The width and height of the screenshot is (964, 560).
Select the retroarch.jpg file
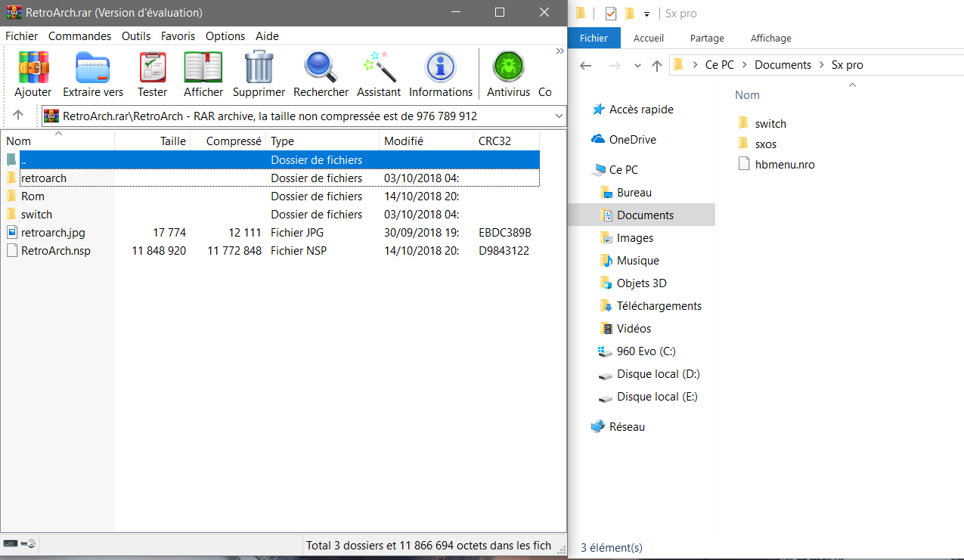pyautogui.click(x=271, y=233)
